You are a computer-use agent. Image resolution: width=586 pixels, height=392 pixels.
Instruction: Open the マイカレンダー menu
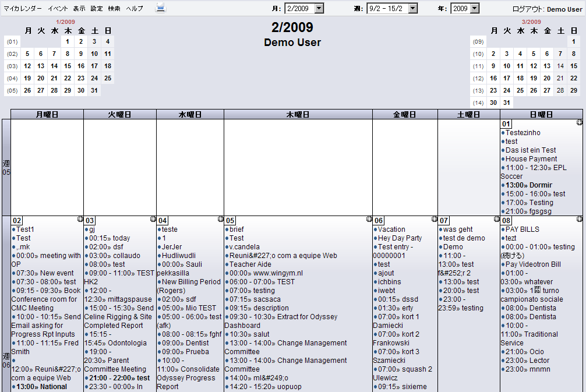point(23,9)
